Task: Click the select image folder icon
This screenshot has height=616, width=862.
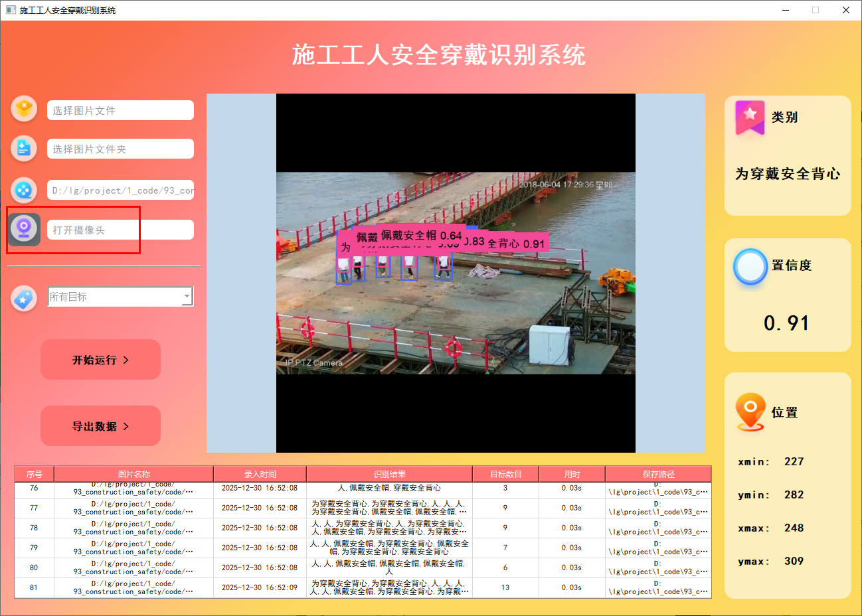Action: tap(24, 148)
